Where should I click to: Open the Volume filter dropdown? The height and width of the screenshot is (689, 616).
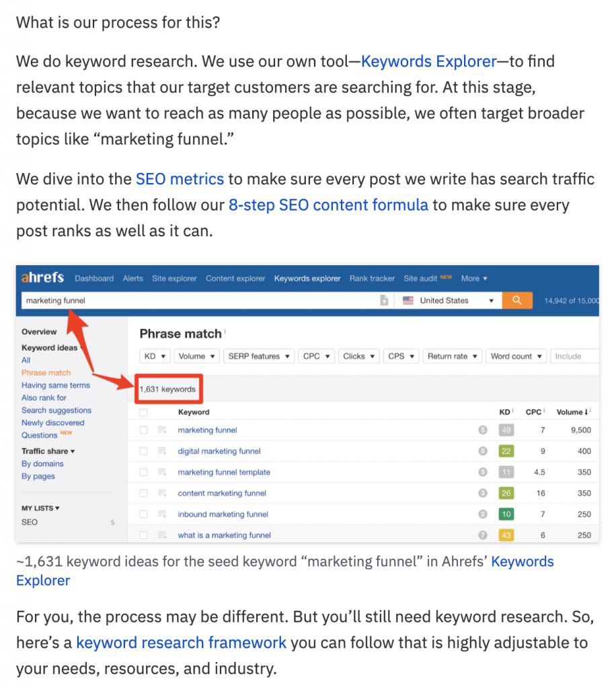[x=196, y=357]
